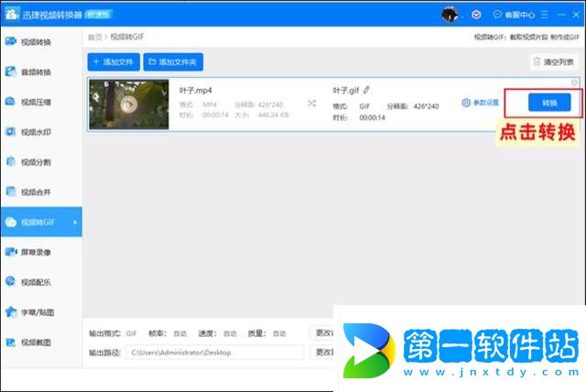
Task: Open the hamburger main menu
Action: pyautogui.click(x=545, y=15)
